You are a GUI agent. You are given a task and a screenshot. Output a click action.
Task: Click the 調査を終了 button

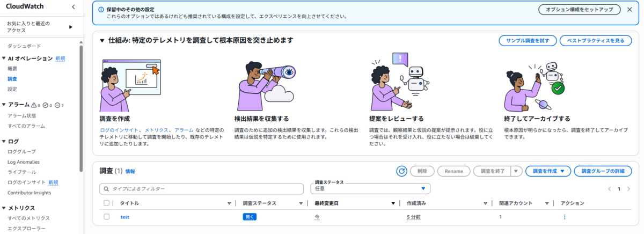(492, 171)
